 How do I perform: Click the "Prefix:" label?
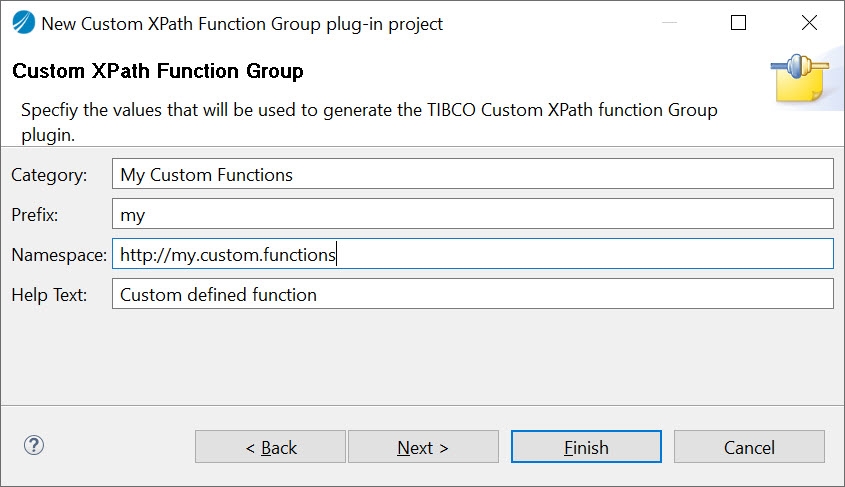click(36, 215)
